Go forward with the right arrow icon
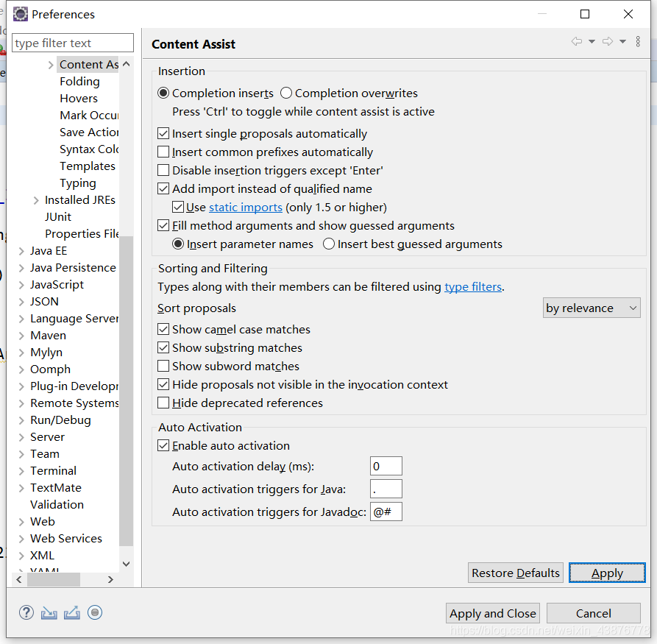The height and width of the screenshot is (644, 657). pos(608,41)
